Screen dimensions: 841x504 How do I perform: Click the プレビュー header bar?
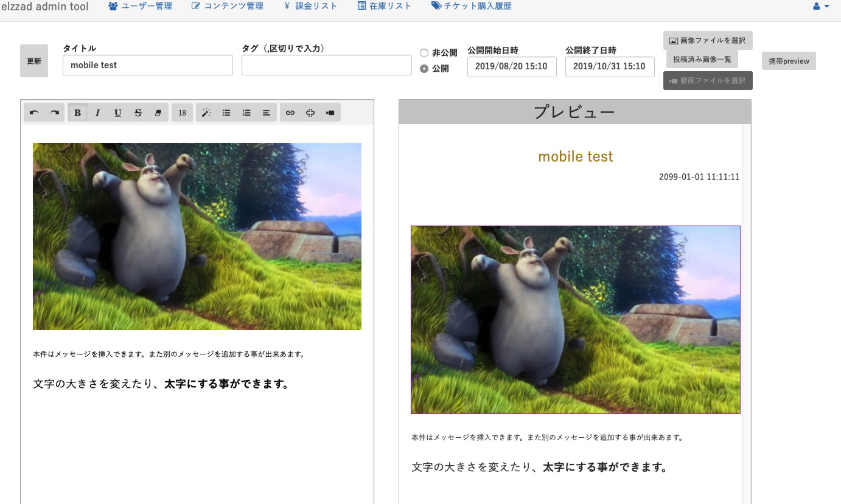[x=575, y=112]
